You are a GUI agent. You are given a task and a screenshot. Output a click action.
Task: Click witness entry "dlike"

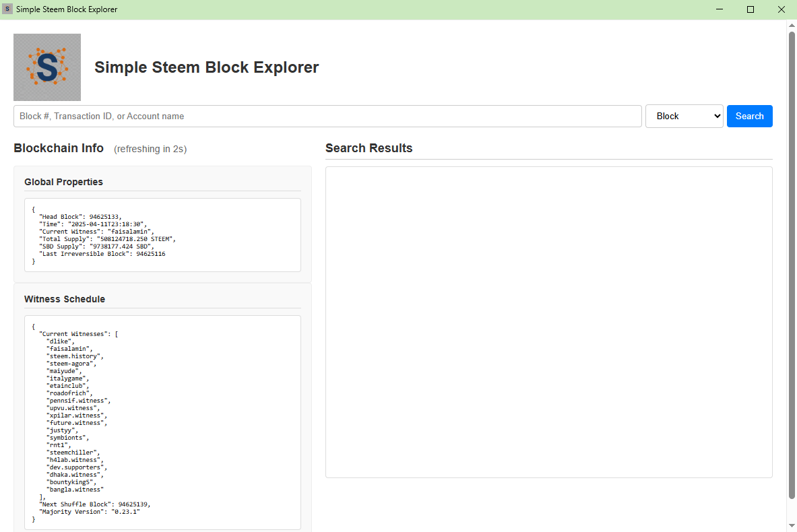[x=61, y=341]
